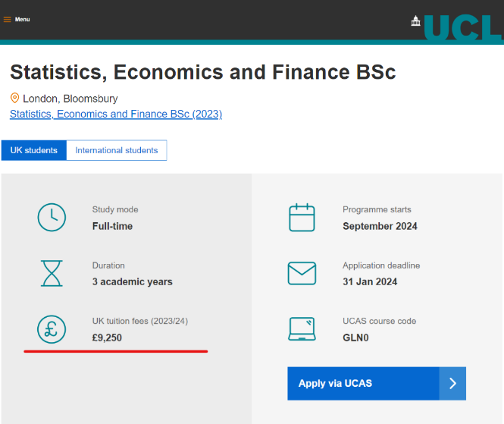The width and height of the screenshot is (504, 424).
Task: Open the Menu label in header
Action: point(23,20)
